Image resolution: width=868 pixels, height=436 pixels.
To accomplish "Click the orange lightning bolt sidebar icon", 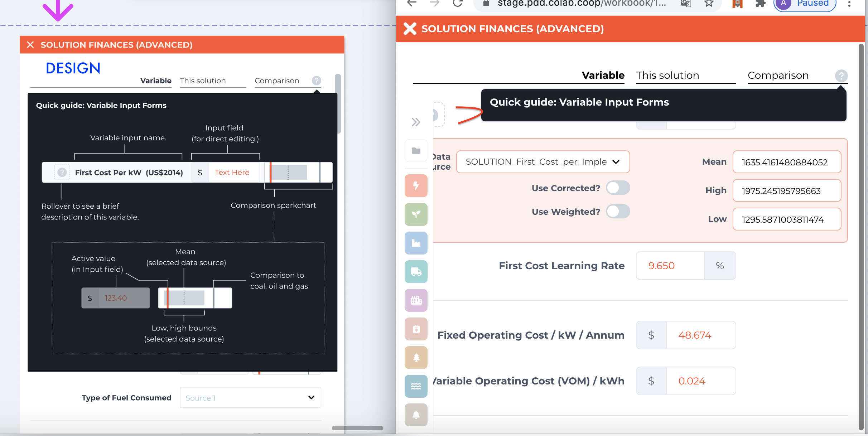I will pos(416,186).
